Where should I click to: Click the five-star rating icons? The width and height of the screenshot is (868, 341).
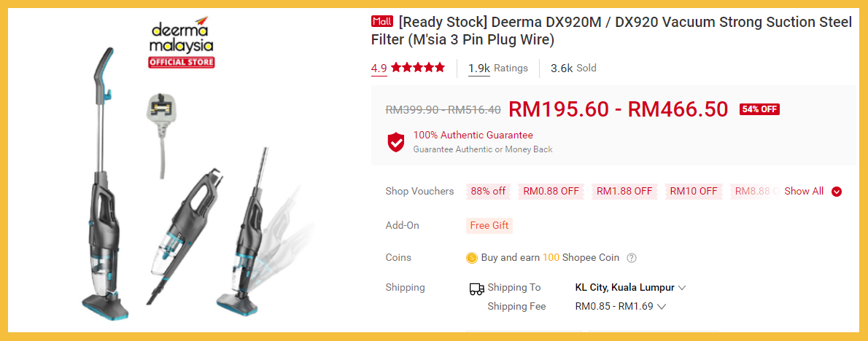pyautogui.click(x=418, y=68)
